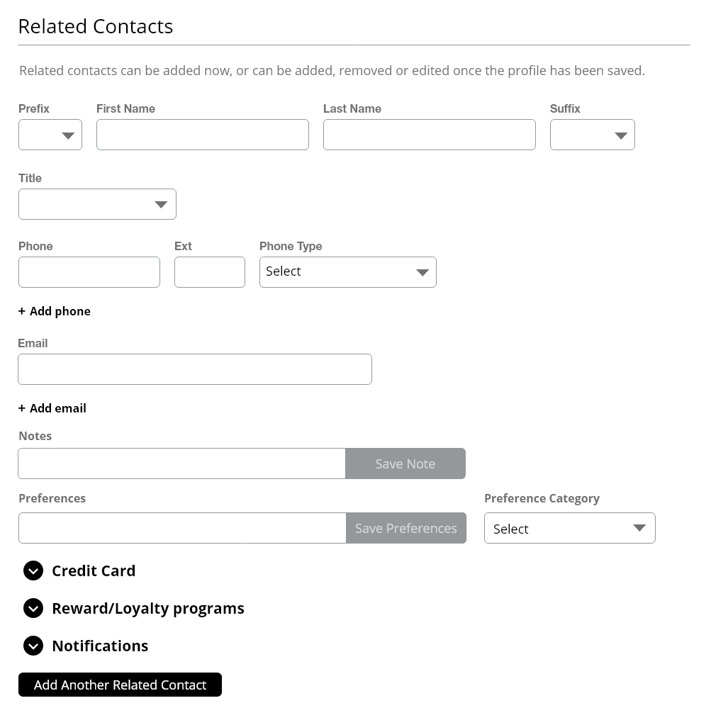Click the Save Preferences button
The image size is (728, 725).
[x=405, y=529]
